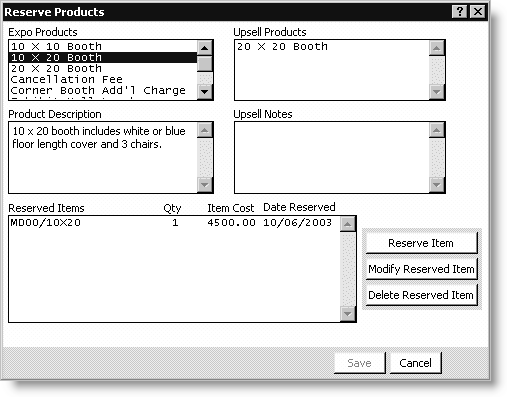
Task: Click down arrow in Upsell Notes box
Action: coord(437,185)
